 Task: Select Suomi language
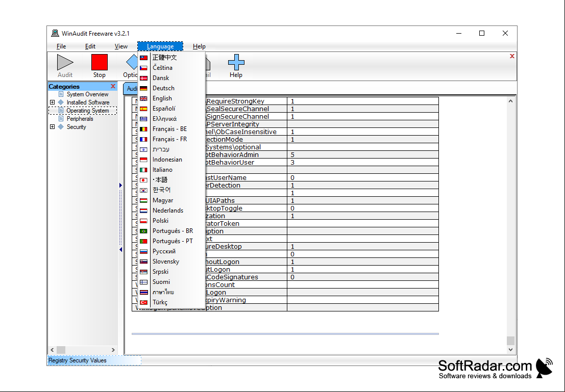coord(171,282)
